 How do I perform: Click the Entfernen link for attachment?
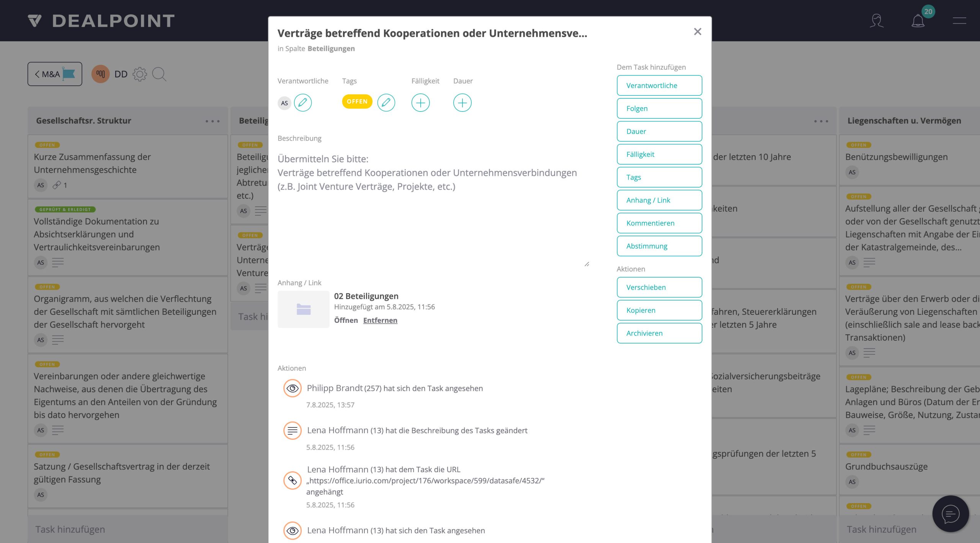380,320
